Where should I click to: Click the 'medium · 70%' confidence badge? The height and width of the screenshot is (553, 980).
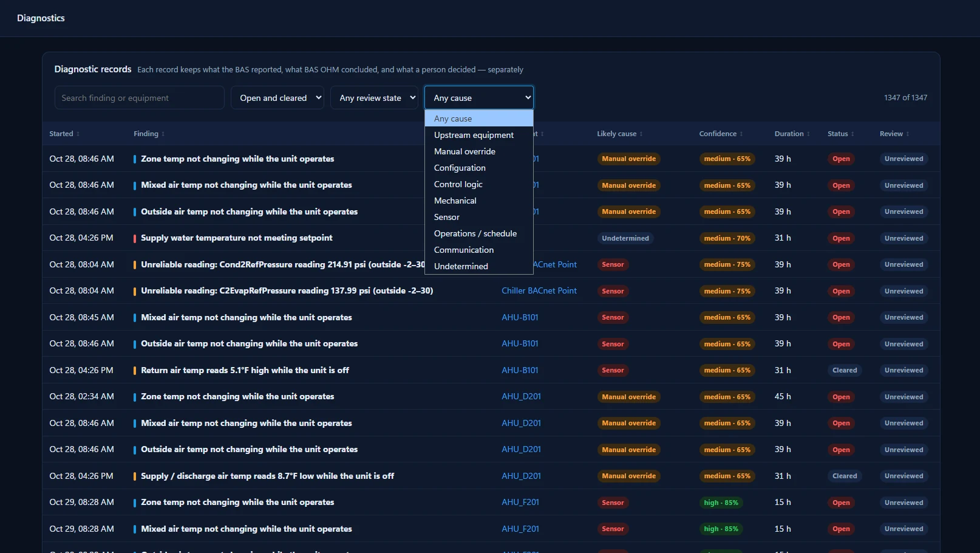coord(727,238)
